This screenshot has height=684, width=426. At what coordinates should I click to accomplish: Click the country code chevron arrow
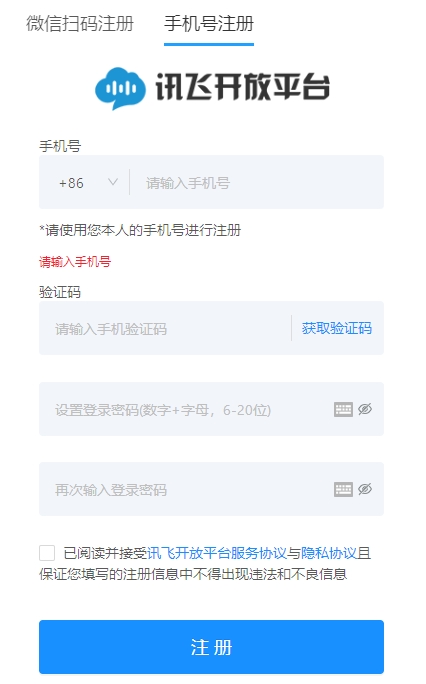[x=113, y=182]
